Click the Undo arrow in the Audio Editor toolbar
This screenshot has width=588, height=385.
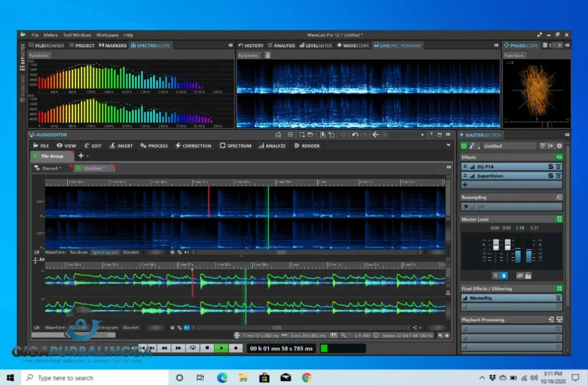[x=355, y=135]
